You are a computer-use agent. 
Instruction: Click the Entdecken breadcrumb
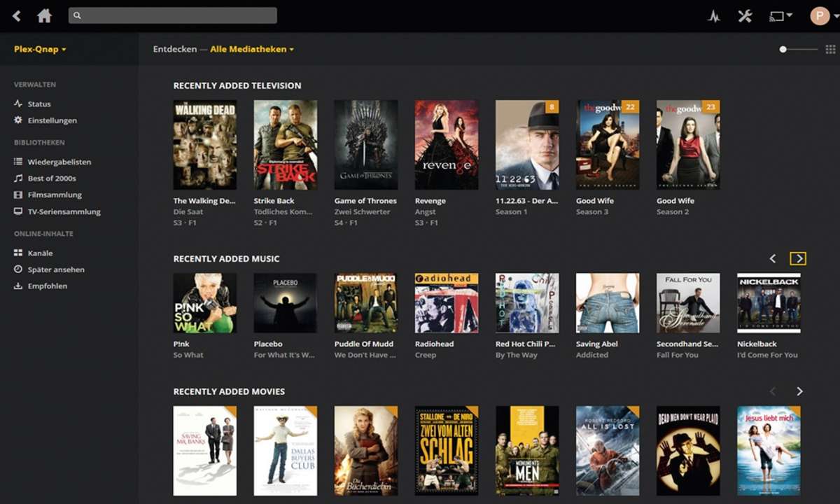click(x=174, y=50)
